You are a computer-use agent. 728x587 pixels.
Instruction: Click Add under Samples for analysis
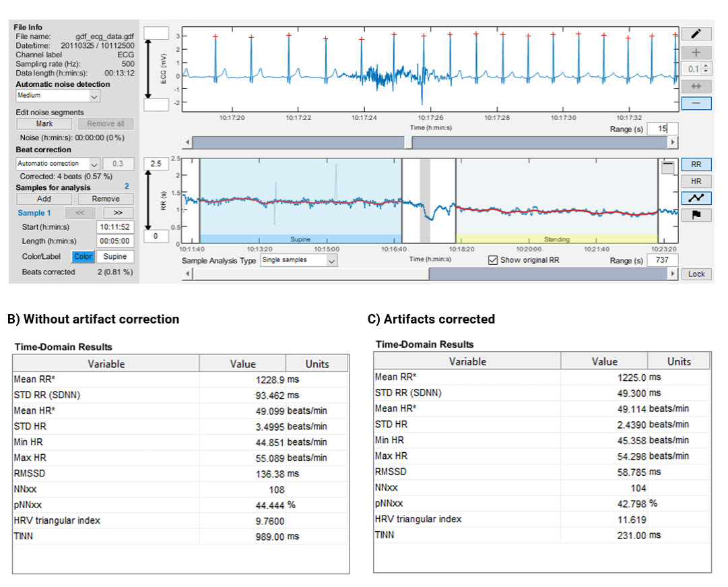[43, 198]
